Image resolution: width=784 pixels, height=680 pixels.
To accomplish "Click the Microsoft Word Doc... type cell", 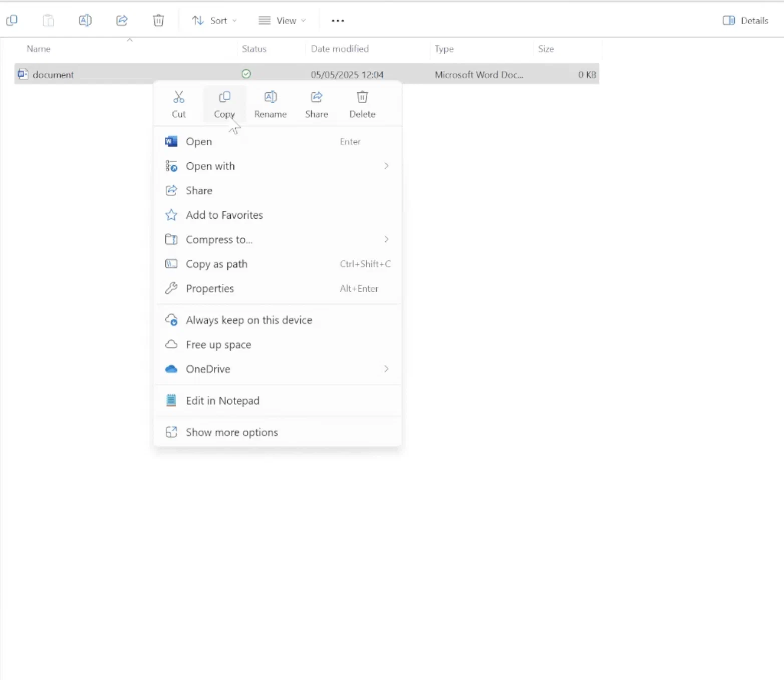I will tap(479, 75).
